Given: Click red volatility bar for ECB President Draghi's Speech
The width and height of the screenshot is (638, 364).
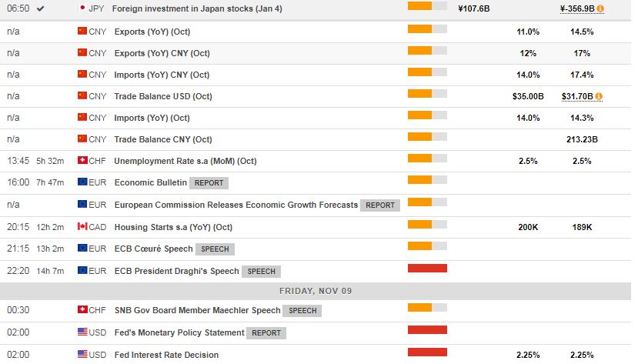Looking at the screenshot, I should (427, 269).
